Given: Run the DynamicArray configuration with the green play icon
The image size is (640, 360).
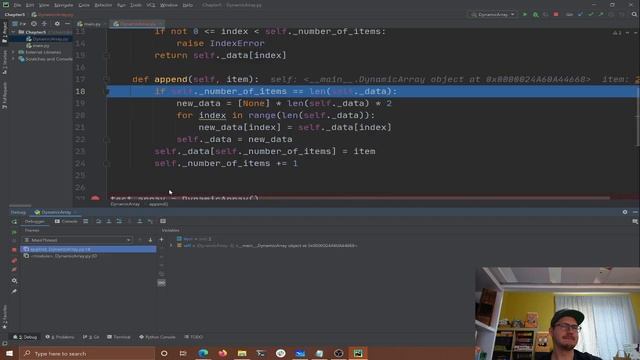Looking at the screenshot, I should click(525, 14).
